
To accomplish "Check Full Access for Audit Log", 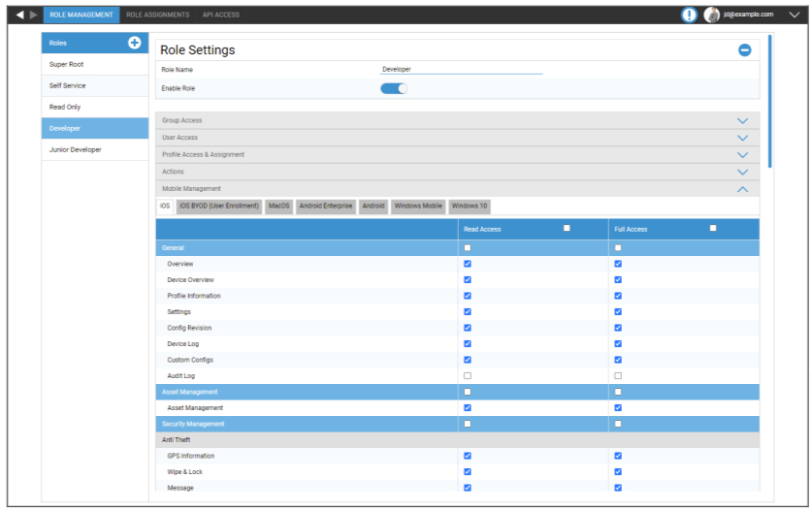I will (x=618, y=375).
